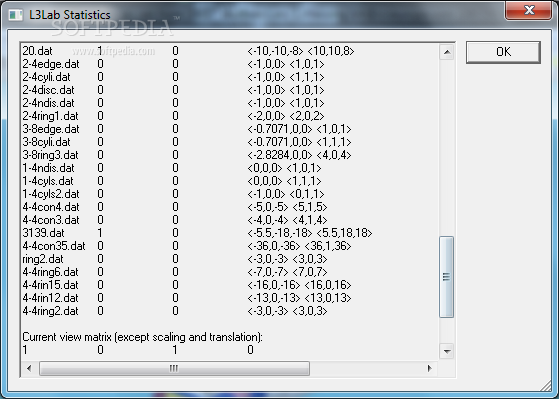Click the bounds <-36,0,-36> <36,1,36>
559x399 pixels.
299,246
